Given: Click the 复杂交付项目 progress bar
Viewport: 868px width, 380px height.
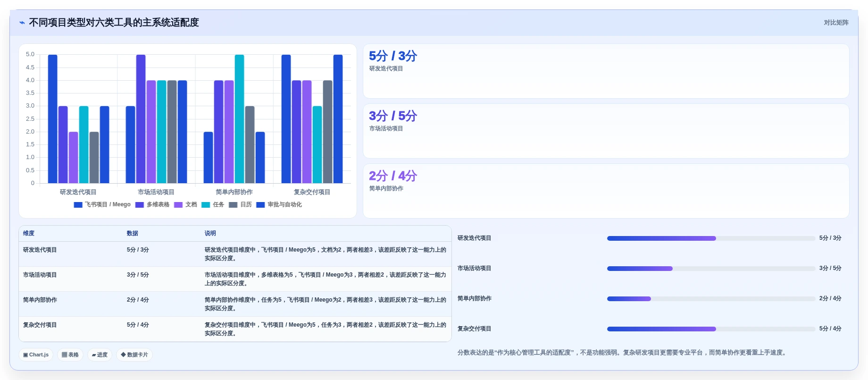Looking at the screenshot, I should coord(711,329).
